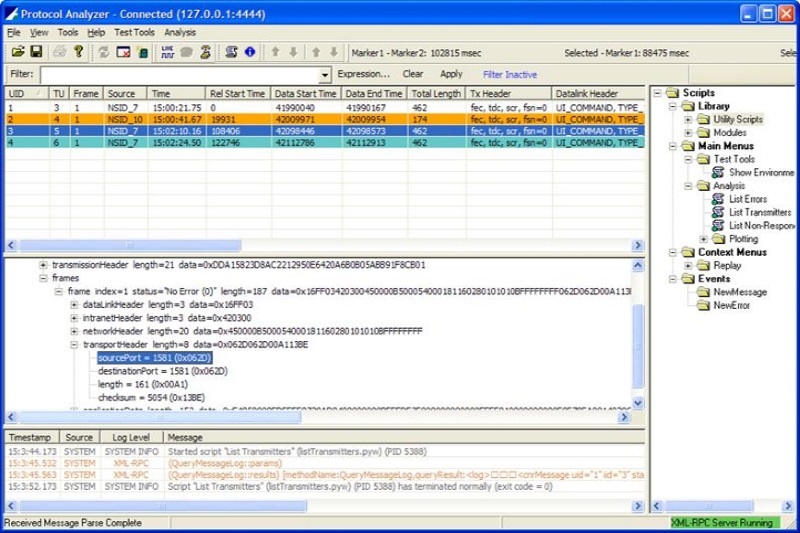Click the yellow telephone toolbar icon

click(206, 52)
